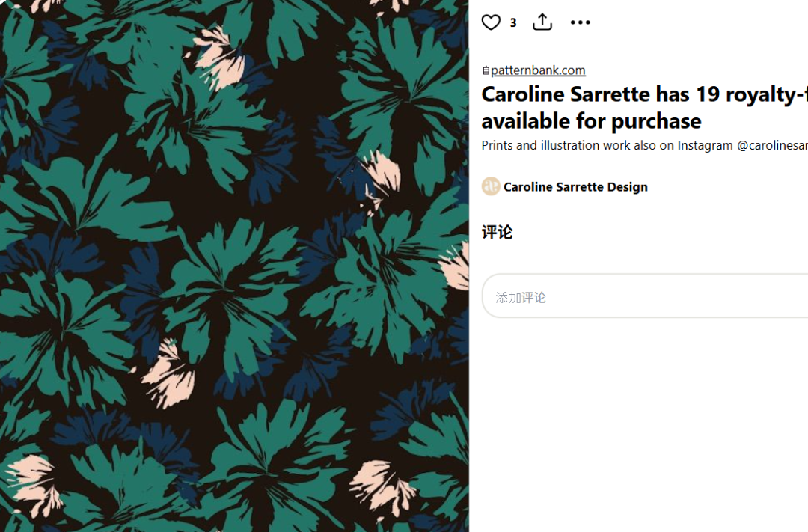Image resolution: width=808 pixels, height=532 pixels.
Task: Click the like count number 3
Action: [x=513, y=23]
